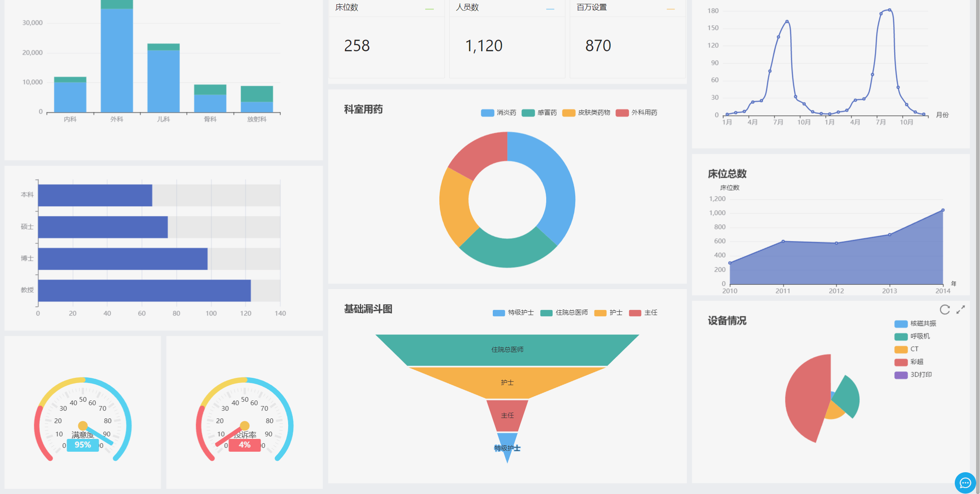980x494 pixels.
Task: Click the 投诉率 gauge 4% label
Action: coord(244,445)
